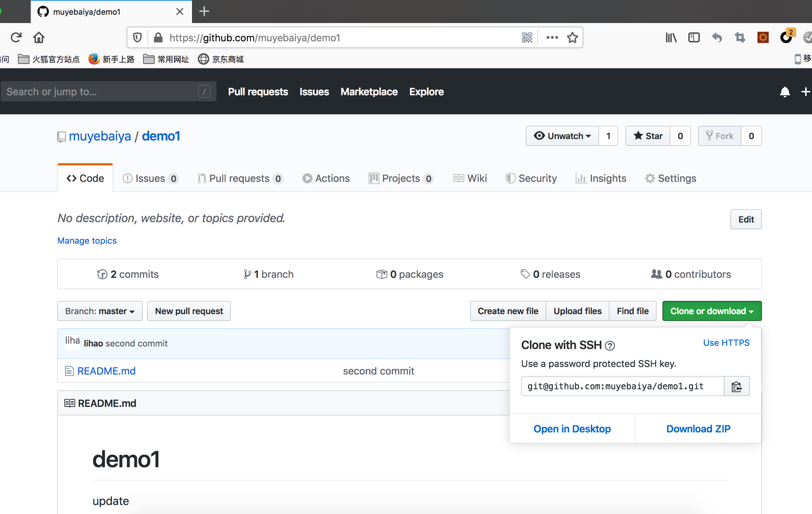
Task: Click the Fork button
Action: point(720,136)
